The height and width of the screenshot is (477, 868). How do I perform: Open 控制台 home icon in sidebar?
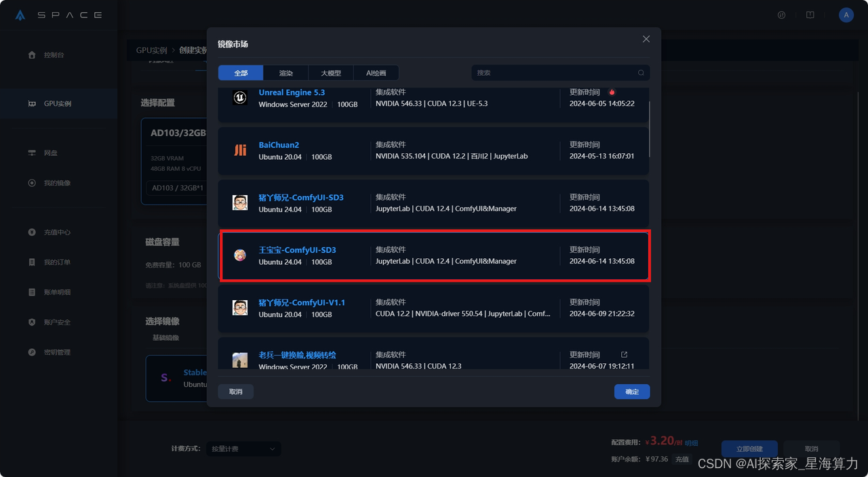coord(32,55)
